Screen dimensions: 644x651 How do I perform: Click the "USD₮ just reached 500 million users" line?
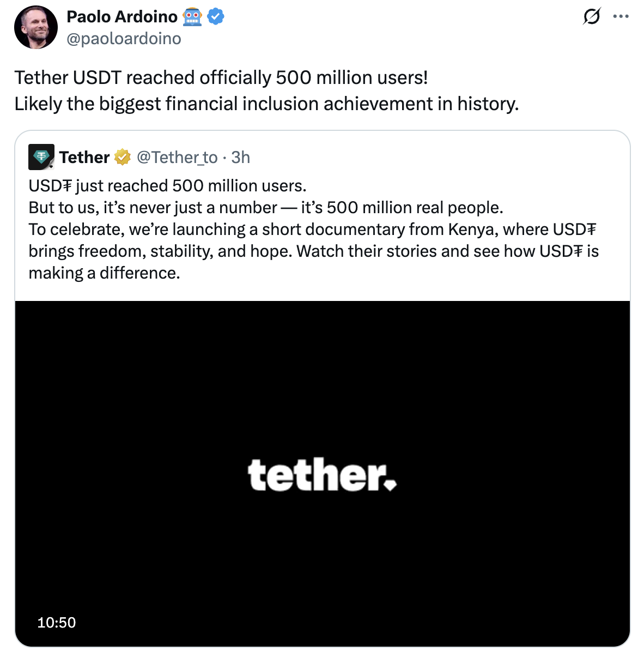[x=167, y=186]
